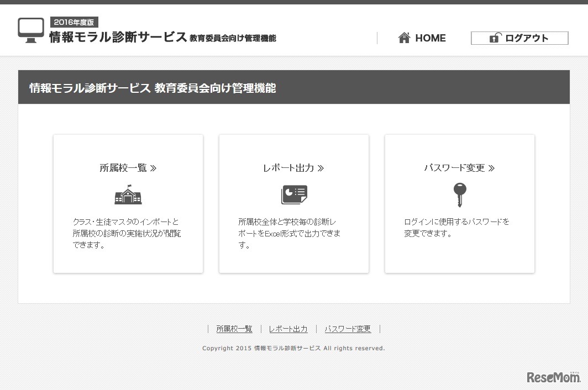Click the 2016年度版 badge
Image resolution: width=588 pixels, height=390 pixels.
(74, 22)
